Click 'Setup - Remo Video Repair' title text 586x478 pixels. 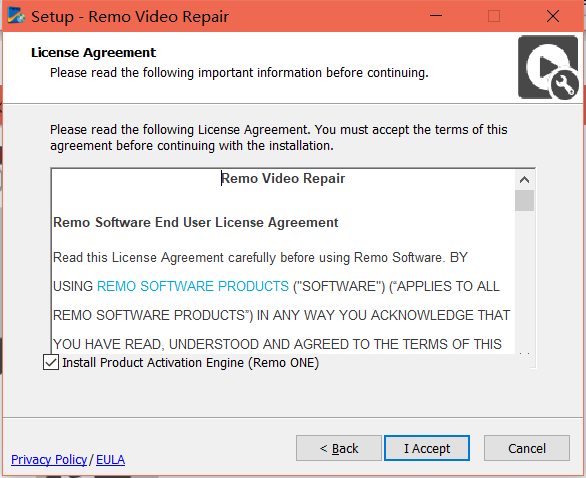click(130, 16)
